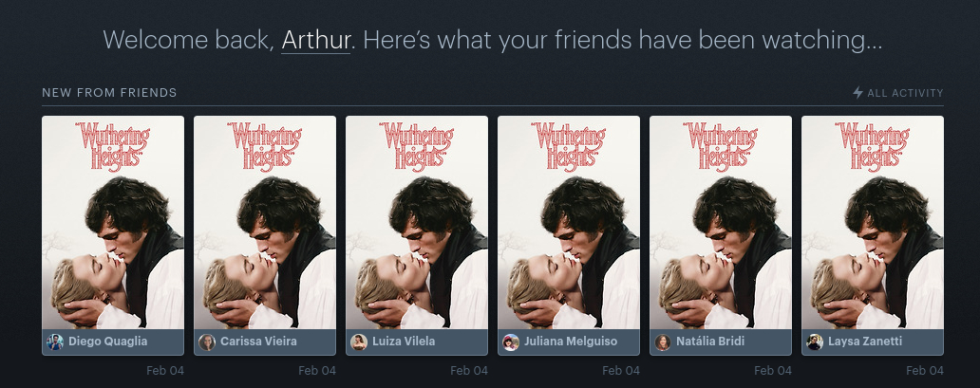Click the Juliana Melguiso name link
980x388 pixels.
click(x=571, y=342)
